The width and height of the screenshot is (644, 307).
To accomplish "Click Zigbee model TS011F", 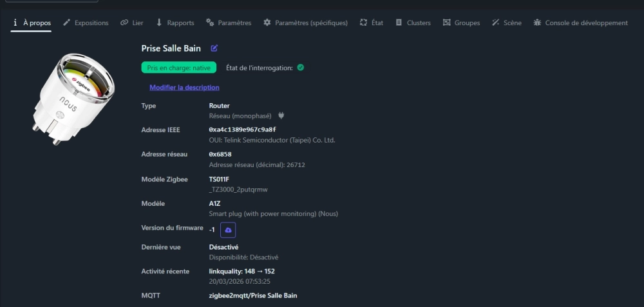I will 220,179.
